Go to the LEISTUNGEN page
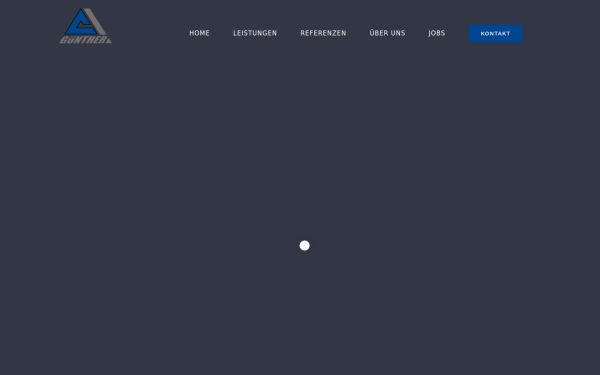The width and height of the screenshot is (600, 375). [255, 33]
